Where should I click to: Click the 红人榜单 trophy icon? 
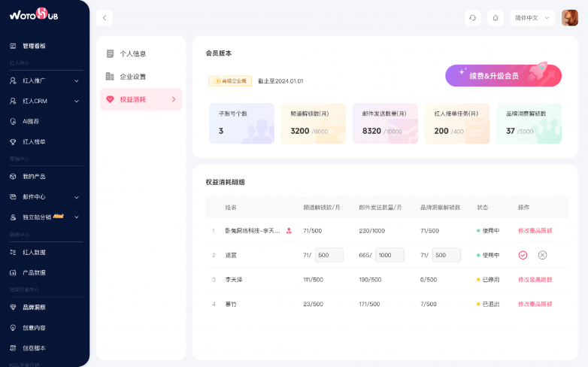[x=13, y=141]
